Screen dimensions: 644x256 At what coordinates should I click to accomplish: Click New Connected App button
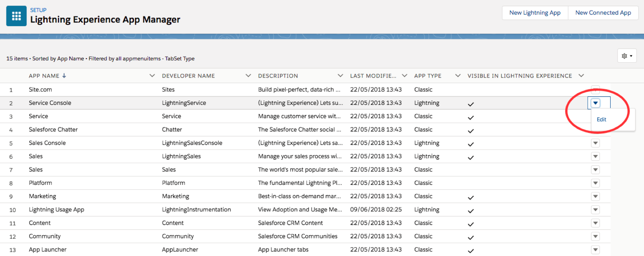[603, 13]
